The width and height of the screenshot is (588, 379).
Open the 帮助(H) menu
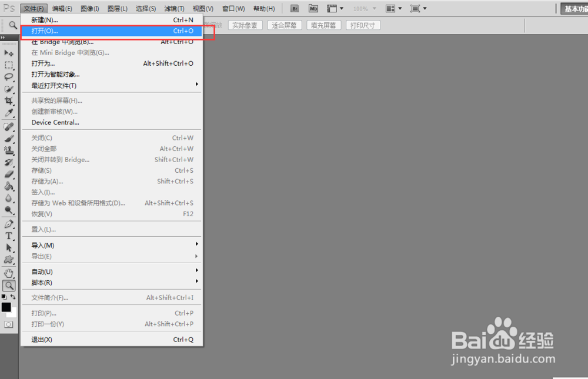click(264, 9)
